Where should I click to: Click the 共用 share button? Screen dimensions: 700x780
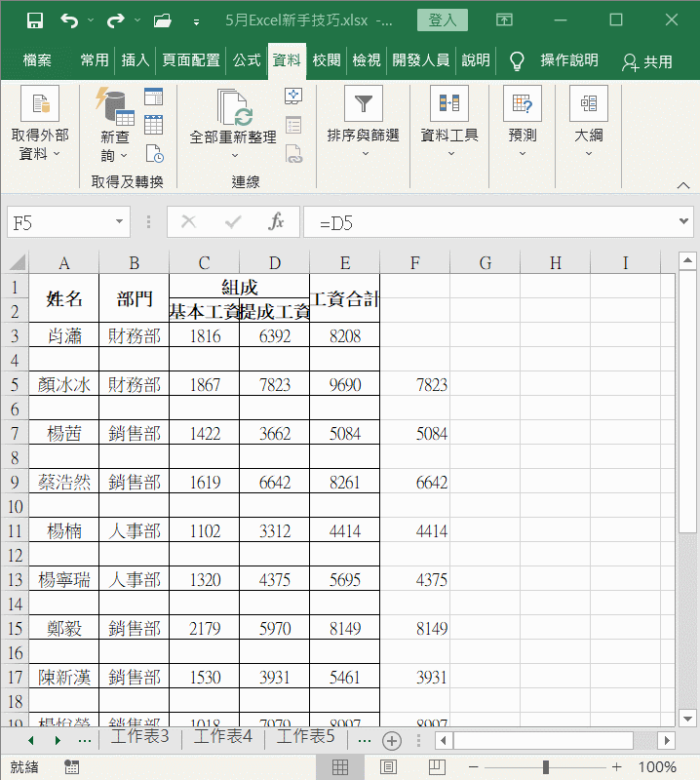tap(647, 61)
